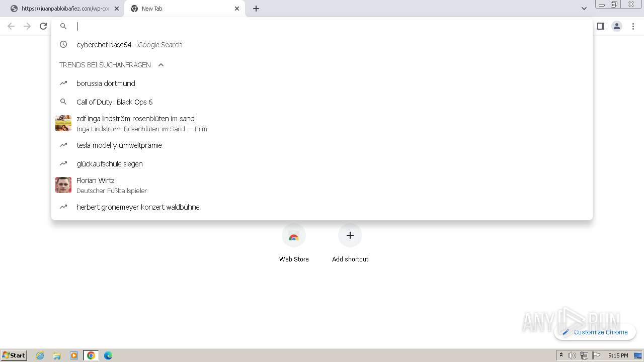Launch Internet Explorer from the taskbar
This screenshot has width=644, height=362.
coord(40,355)
